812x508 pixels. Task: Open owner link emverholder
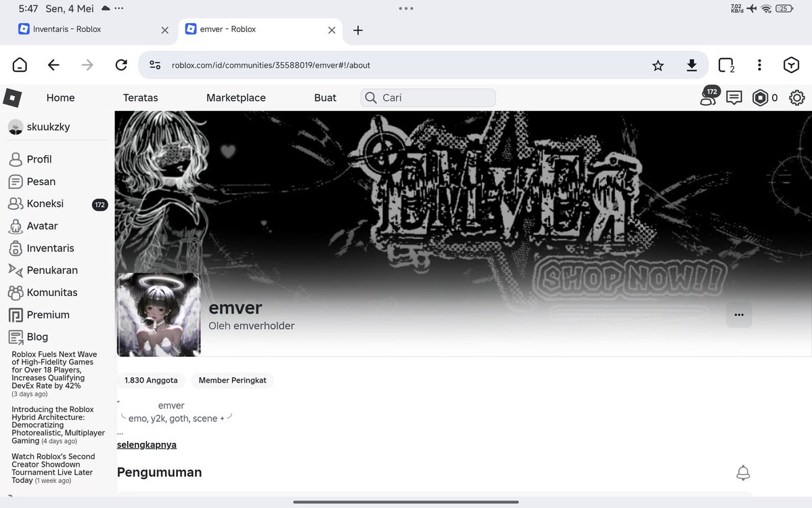pyautogui.click(x=264, y=326)
